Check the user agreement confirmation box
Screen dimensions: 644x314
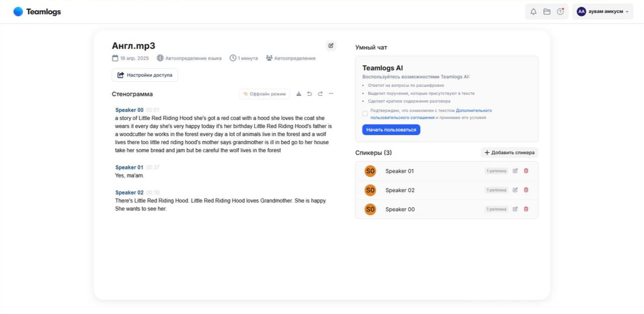tap(365, 114)
